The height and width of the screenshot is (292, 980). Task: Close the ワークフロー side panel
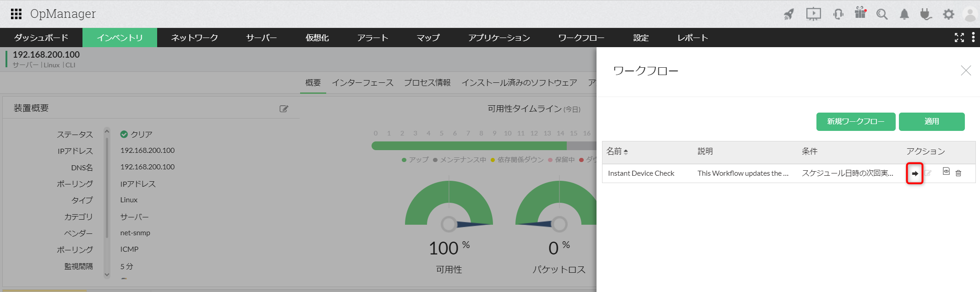966,70
